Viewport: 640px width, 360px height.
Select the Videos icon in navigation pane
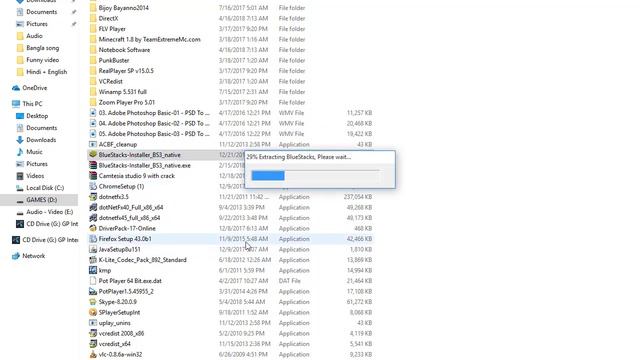pos(20,176)
